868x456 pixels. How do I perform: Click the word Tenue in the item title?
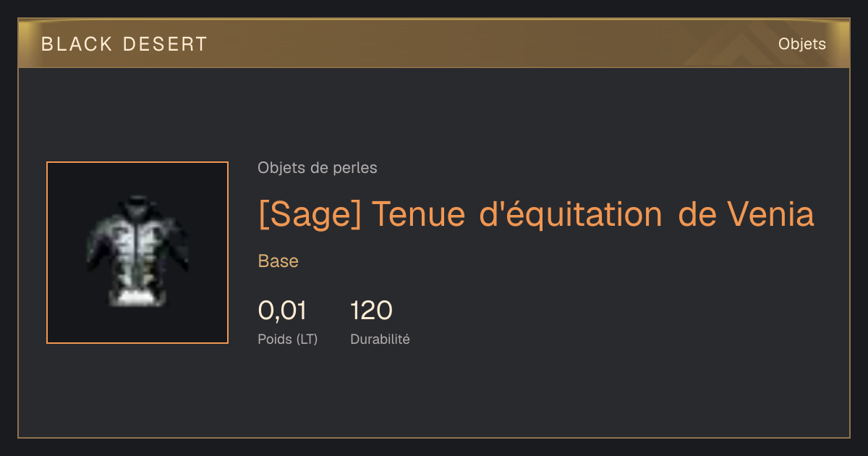417,214
